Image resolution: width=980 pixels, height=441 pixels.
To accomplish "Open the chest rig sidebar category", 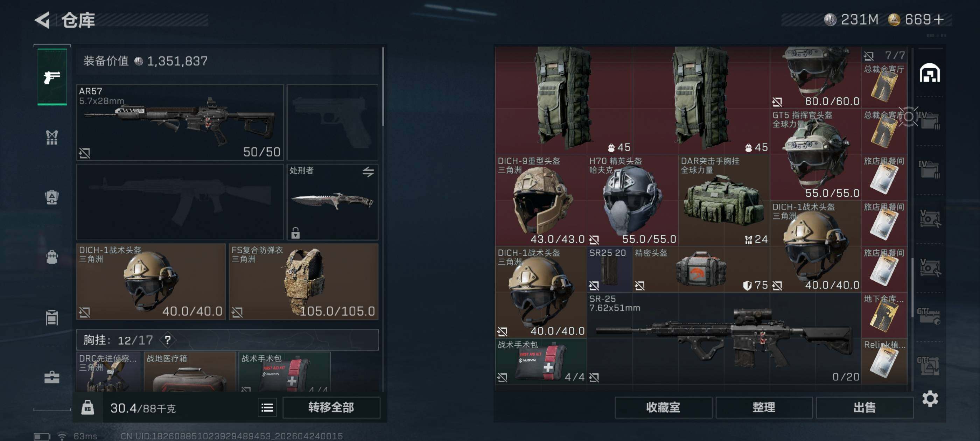I will [52, 137].
